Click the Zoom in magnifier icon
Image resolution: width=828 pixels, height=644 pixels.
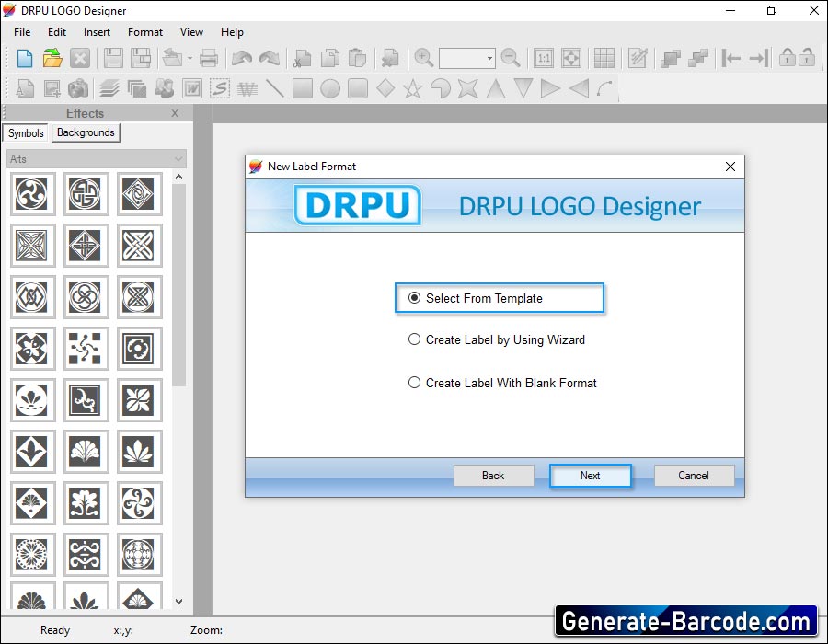(x=423, y=58)
